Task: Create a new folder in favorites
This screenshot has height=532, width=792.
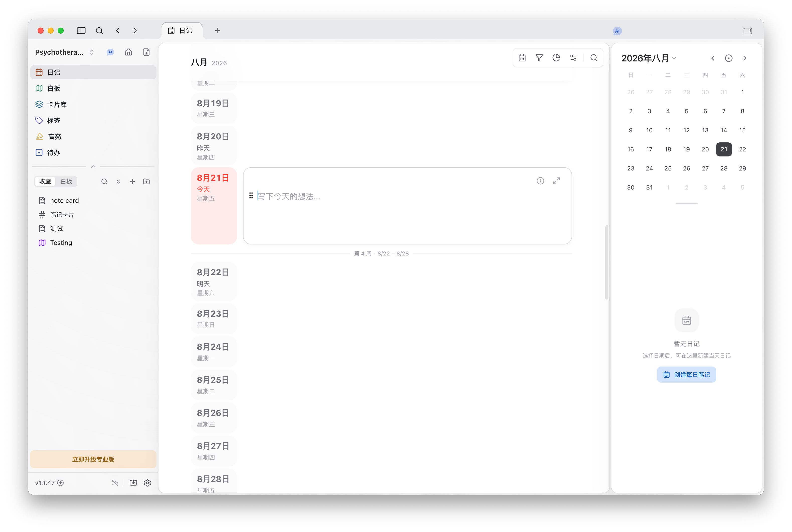Action: click(x=147, y=182)
